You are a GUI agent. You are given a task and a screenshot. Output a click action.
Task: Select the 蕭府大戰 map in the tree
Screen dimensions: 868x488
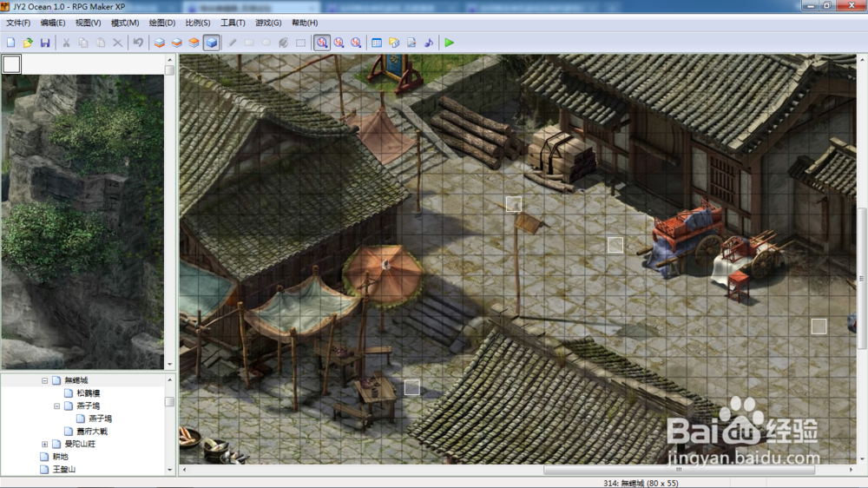coord(92,432)
